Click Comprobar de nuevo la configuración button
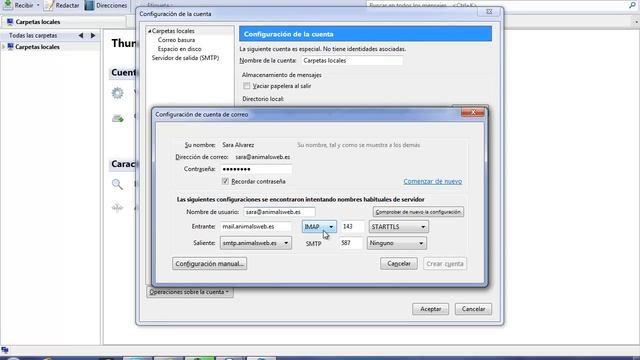Viewport: 640px width, 360px height. coord(418,212)
